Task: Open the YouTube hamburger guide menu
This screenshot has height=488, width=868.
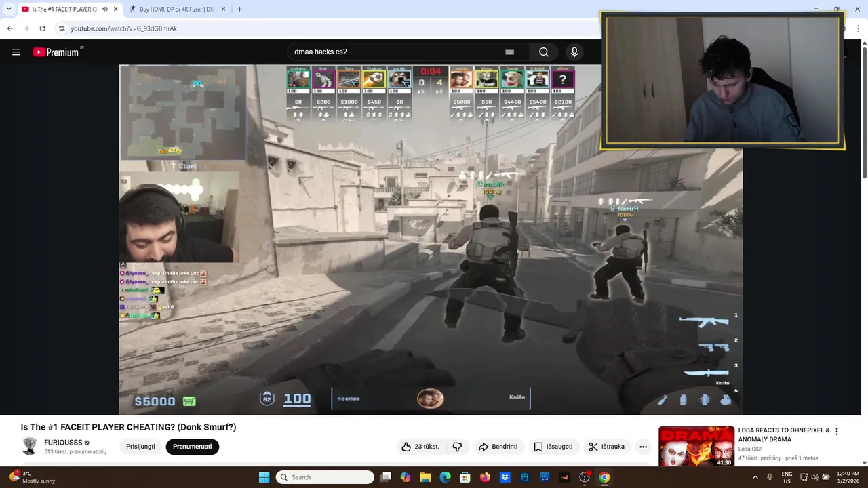Action: coord(16,52)
